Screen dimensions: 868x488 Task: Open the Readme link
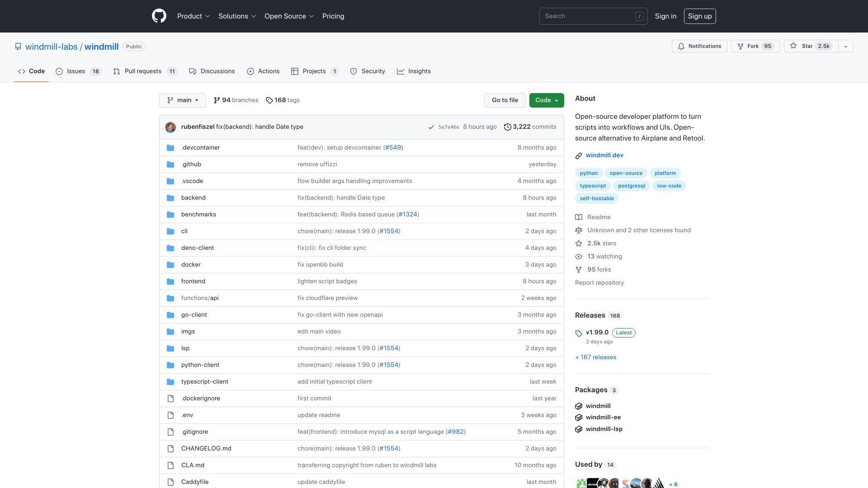(x=593, y=217)
